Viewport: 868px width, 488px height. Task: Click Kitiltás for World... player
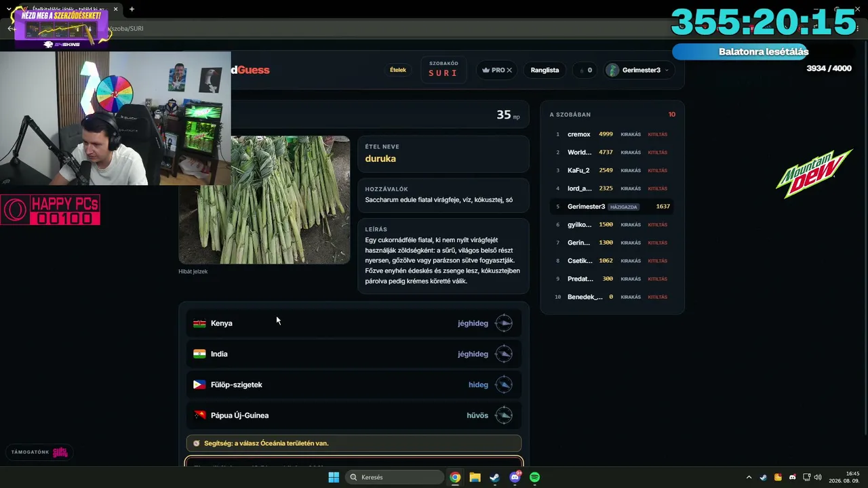point(657,152)
